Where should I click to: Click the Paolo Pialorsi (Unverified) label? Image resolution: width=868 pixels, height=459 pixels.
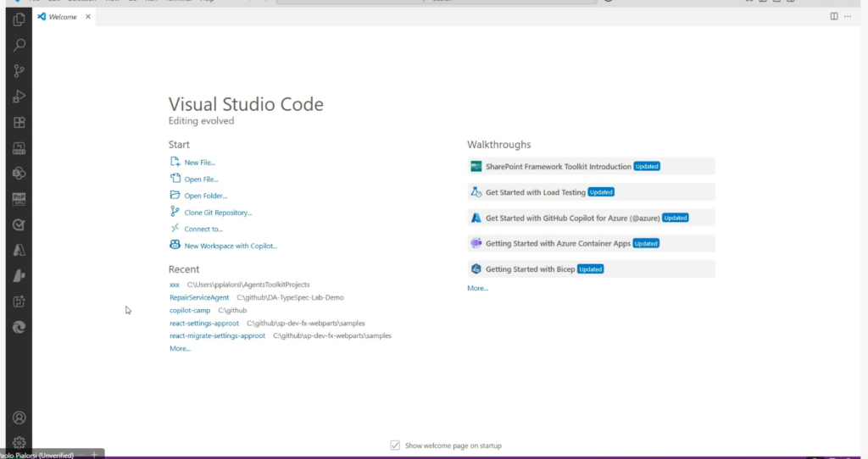click(x=36, y=455)
